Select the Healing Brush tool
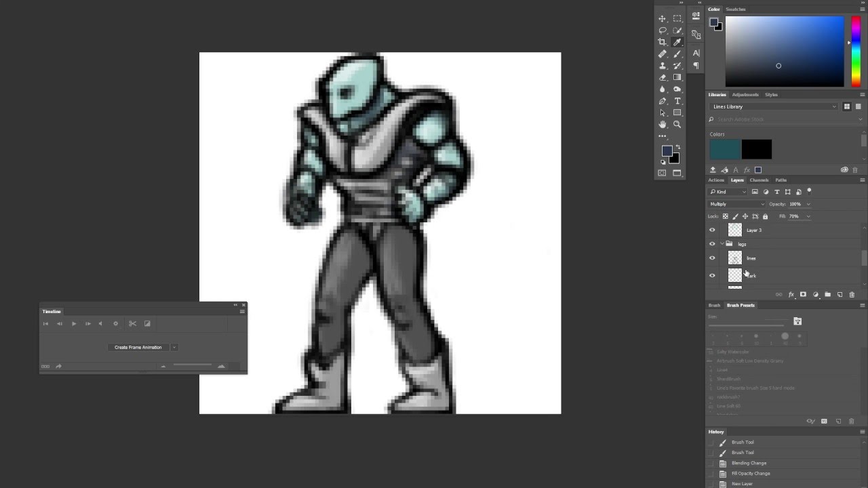 [x=662, y=54]
